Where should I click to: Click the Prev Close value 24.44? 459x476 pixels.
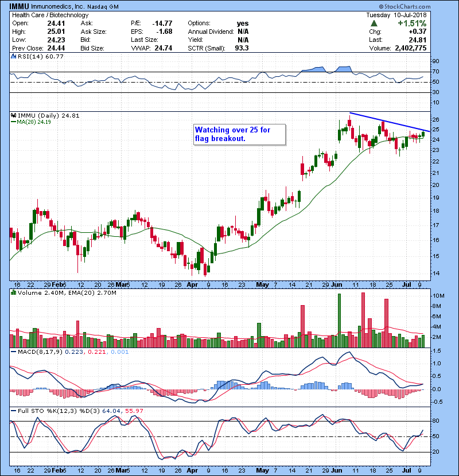[x=56, y=48]
